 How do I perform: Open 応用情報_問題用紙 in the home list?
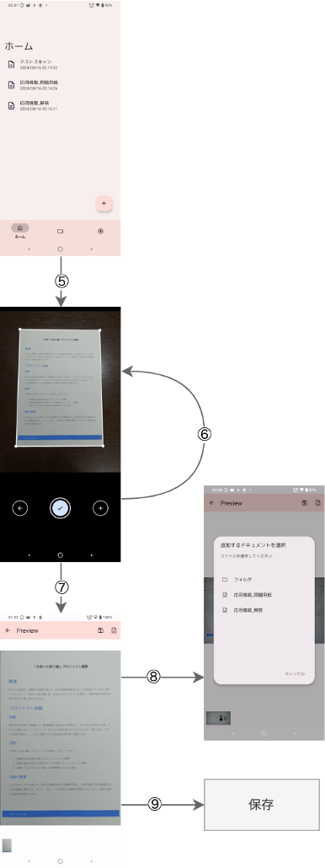pos(60,85)
